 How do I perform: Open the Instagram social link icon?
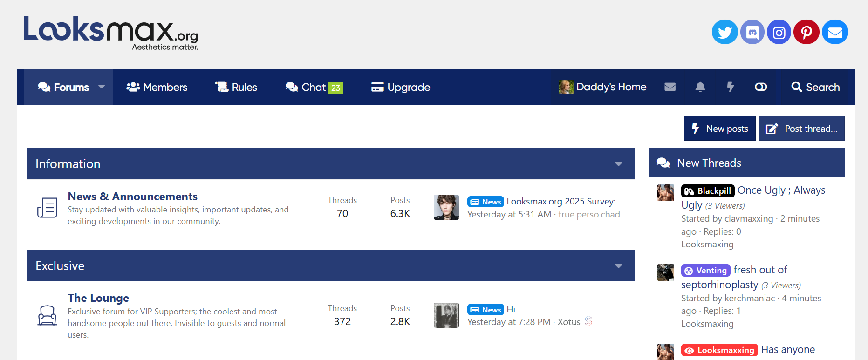779,32
